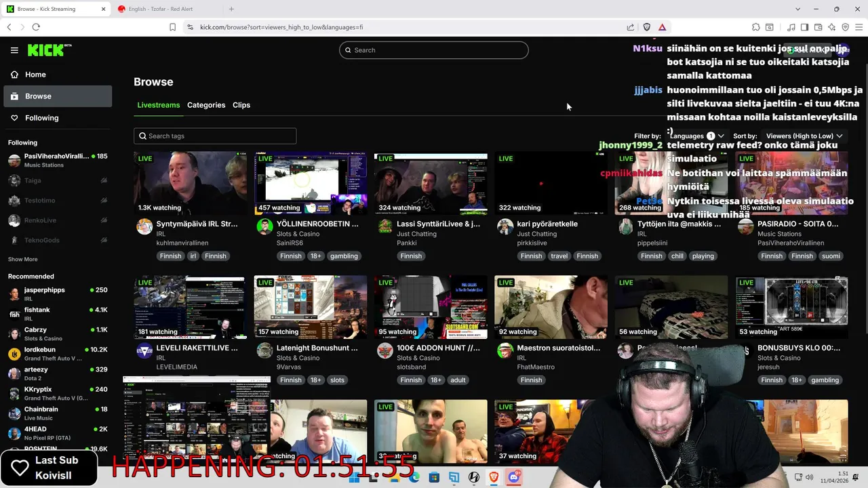Click the gambling tag under SainiRS6
This screenshot has width=868, height=488.
pos(344,256)
